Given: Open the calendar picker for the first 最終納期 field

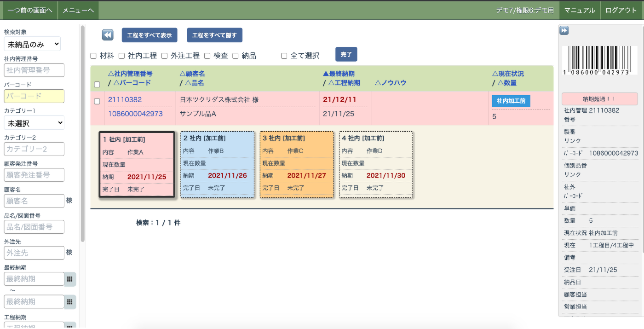Looking at the screenshot, I should [x=70, y=279].
